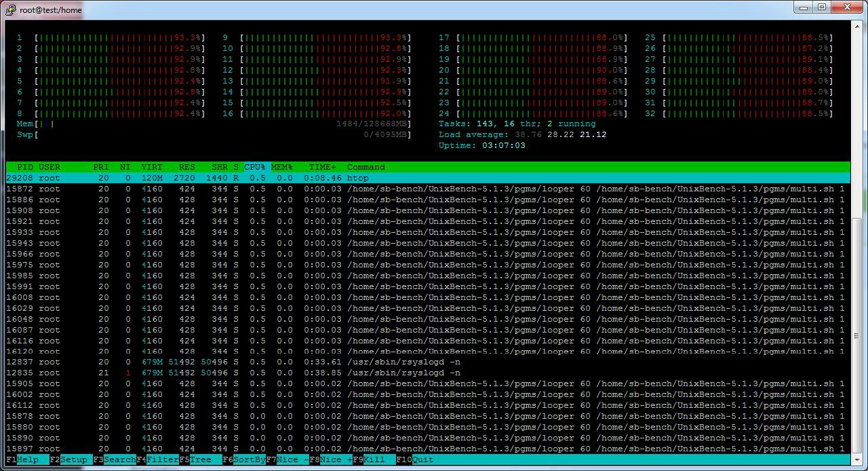Click the scroll up arrow of terminal scrollbar
The image size is (868, 471).
coord(856,26)
